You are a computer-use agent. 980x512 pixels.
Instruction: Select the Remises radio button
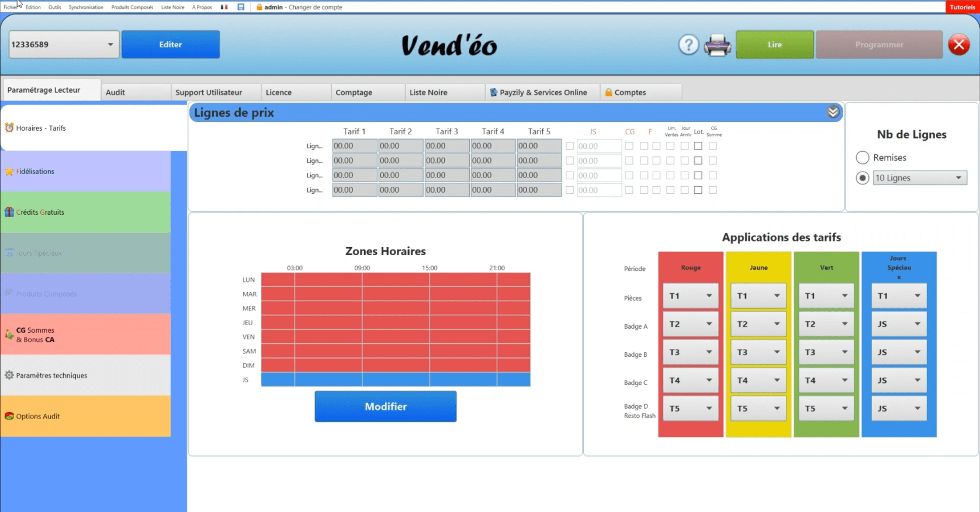(x=863, y=158)
